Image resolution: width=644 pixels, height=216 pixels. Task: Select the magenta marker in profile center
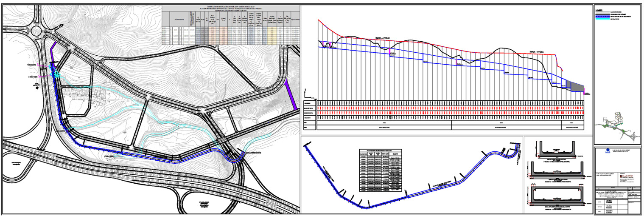click(456, 62)
